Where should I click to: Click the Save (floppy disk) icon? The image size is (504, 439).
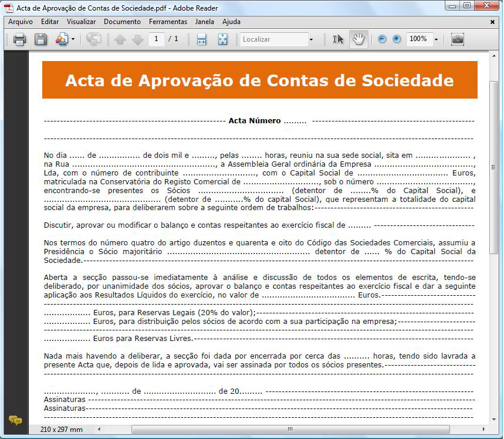(x=40, y=39)
